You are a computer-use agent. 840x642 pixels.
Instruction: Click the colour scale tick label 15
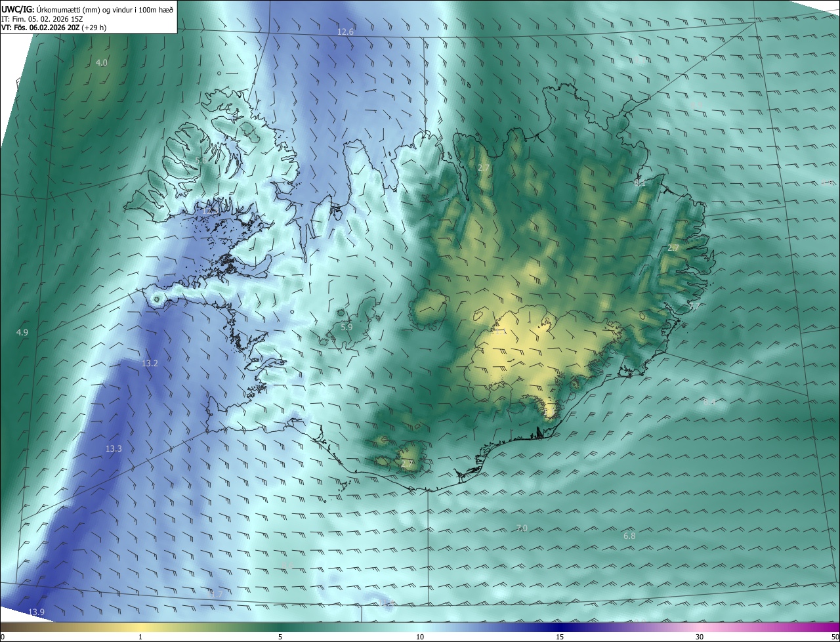click(560, 637)
